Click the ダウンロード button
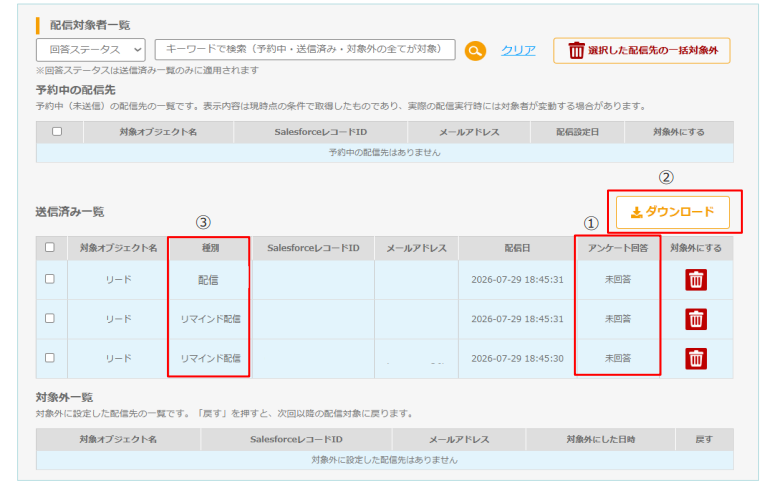This screenshot has height=485, width=778. coord(672,212)
